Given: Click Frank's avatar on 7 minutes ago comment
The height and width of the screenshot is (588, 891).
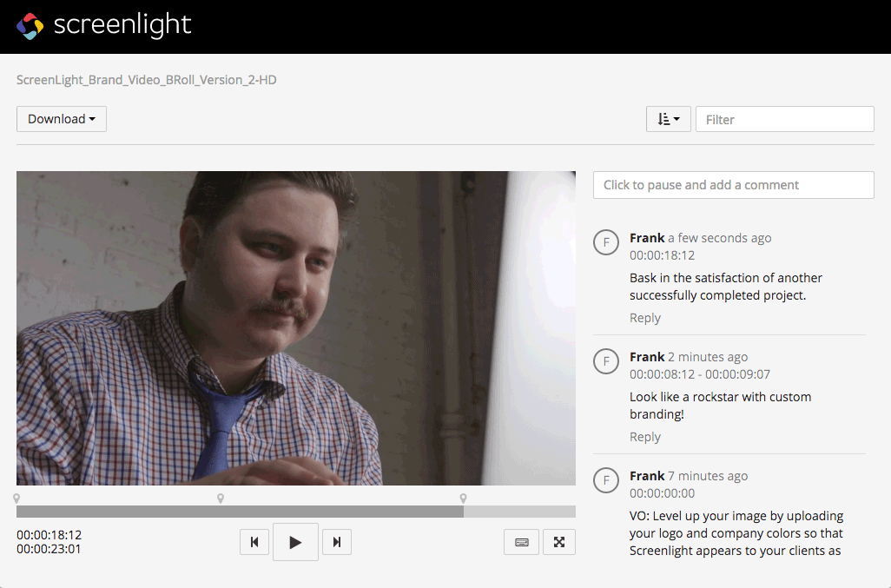Looking at the screenshot, I should (606, 480).
